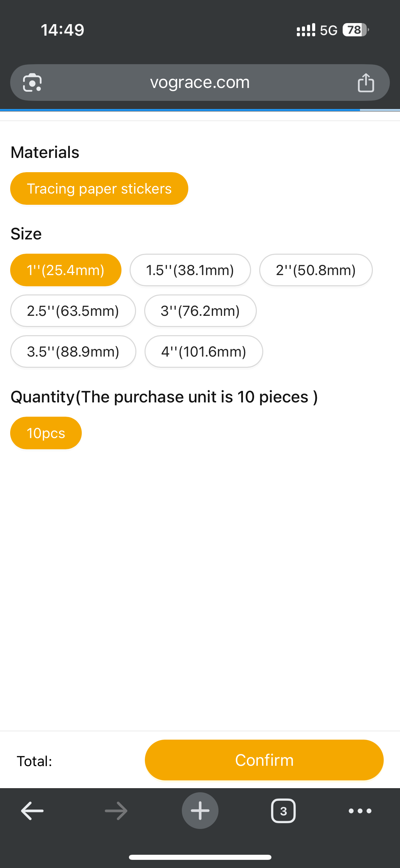This screenshot has height=868, width=400.
Task: Toggle the 10pcs quantity option
Action: 46,433
